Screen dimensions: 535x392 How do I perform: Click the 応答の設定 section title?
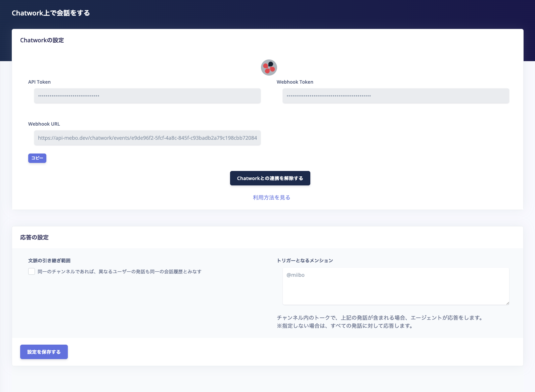coord(34,237)
